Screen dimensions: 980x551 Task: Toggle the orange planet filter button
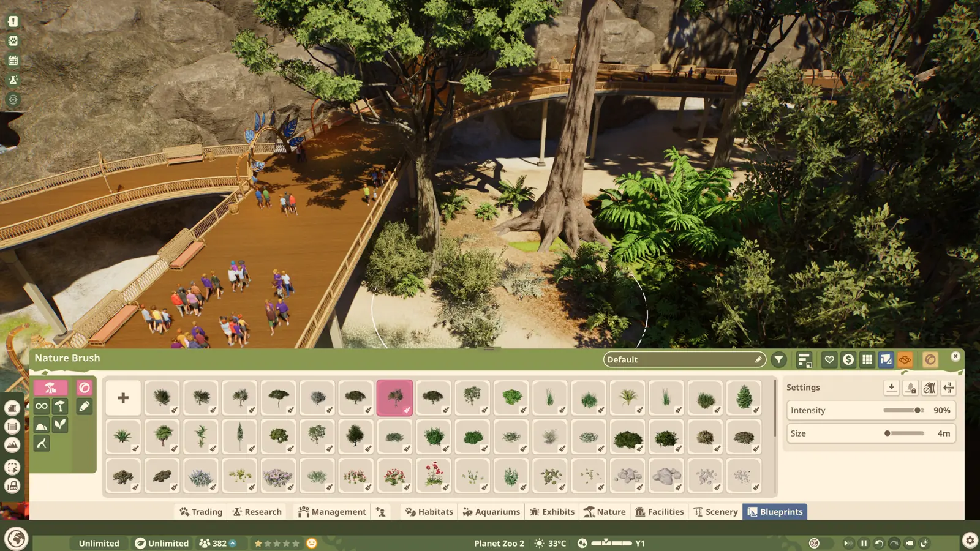(905, 360)
